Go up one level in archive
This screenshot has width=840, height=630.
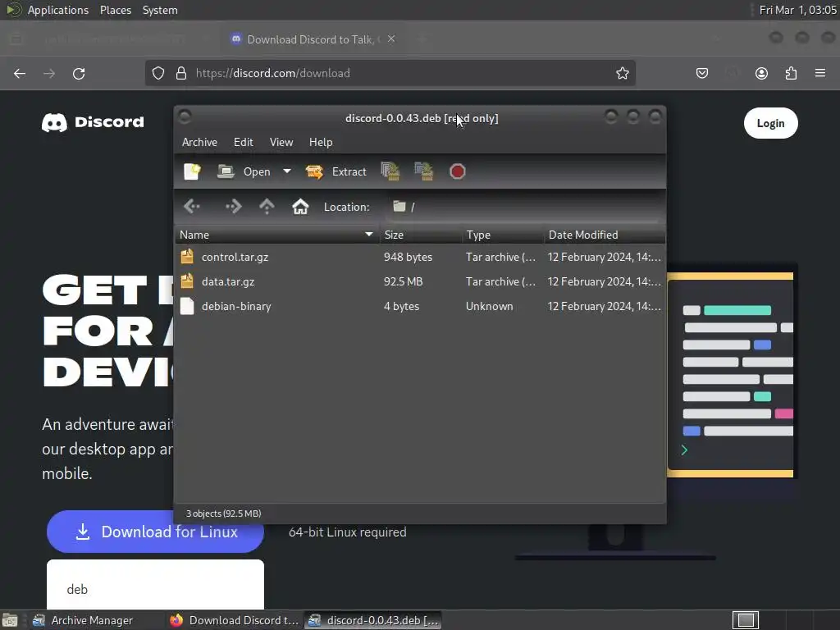pos(267,206)
